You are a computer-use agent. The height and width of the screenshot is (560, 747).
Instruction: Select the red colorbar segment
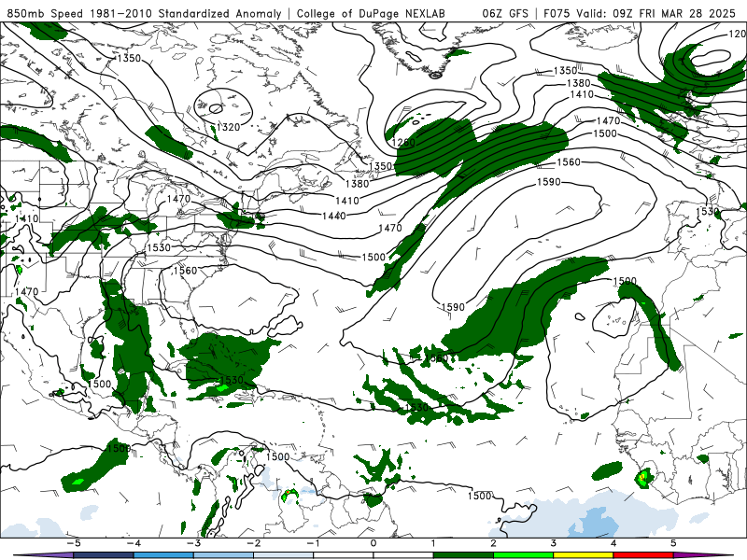[643, 555]
